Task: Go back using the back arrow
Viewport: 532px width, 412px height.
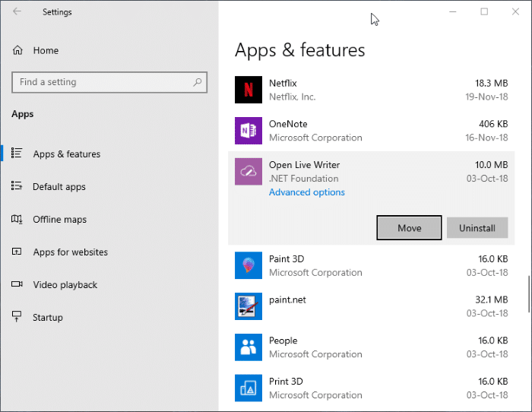Action: (17, 11)
